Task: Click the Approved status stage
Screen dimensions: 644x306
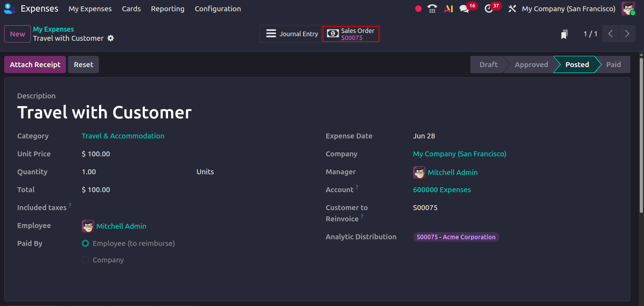Action: click(531, 65)
